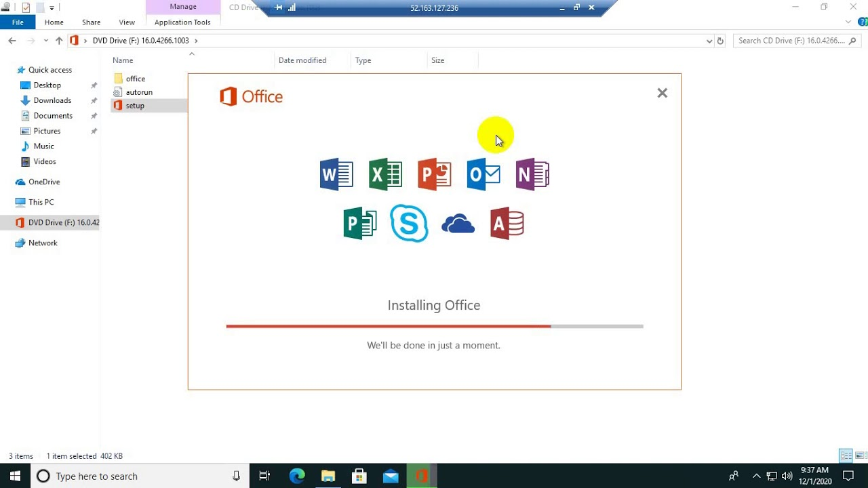Open Music in the navigation pane
868x488 pixels.
tap(37, 146)
